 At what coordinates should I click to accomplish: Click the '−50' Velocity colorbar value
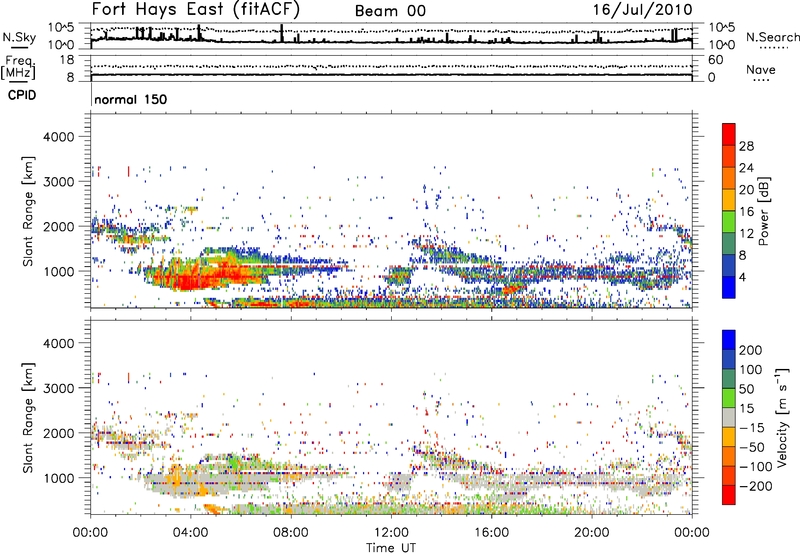[752, 447]
